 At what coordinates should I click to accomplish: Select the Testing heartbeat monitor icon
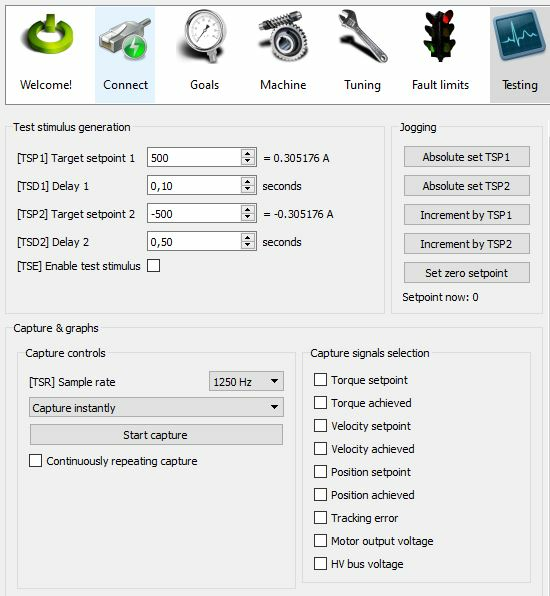pyautogui.click(x=520, y=36)
